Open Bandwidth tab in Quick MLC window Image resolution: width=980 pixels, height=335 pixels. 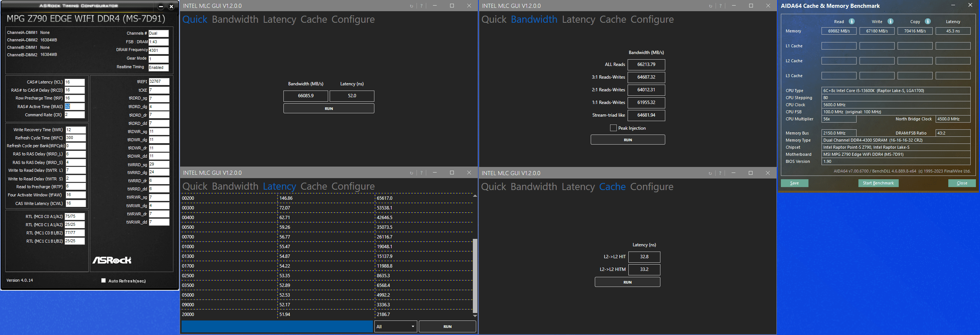point(235,19)
